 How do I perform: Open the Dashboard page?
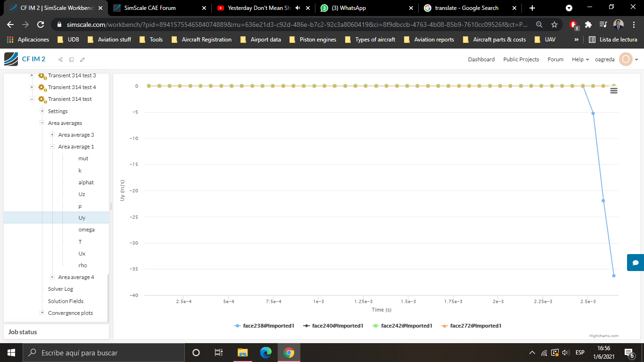click(x=481, y=59)
